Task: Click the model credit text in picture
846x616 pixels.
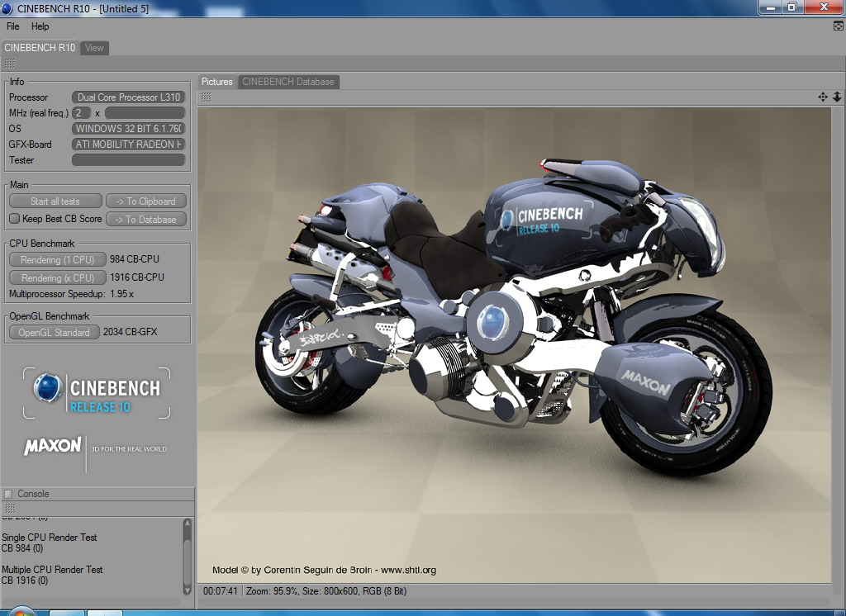Action: 324,570
